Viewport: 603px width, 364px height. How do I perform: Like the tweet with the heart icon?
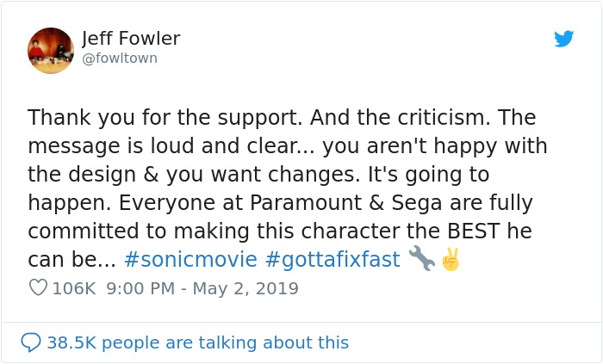pyautogui.click(x=38, y=288)
